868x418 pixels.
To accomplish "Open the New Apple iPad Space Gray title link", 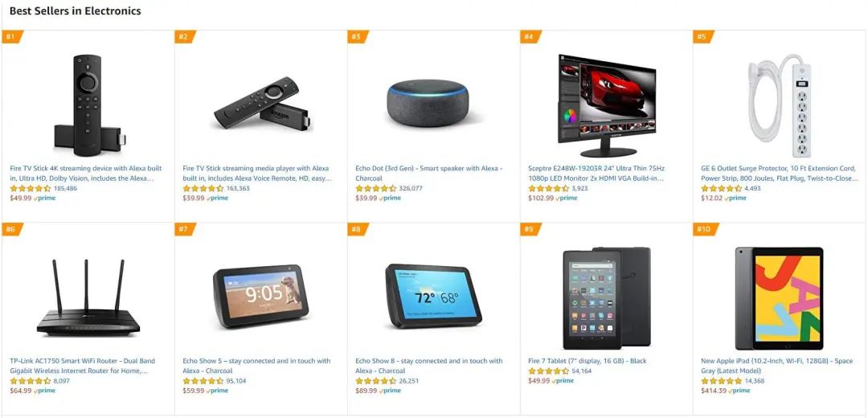I will coord(776,366).
